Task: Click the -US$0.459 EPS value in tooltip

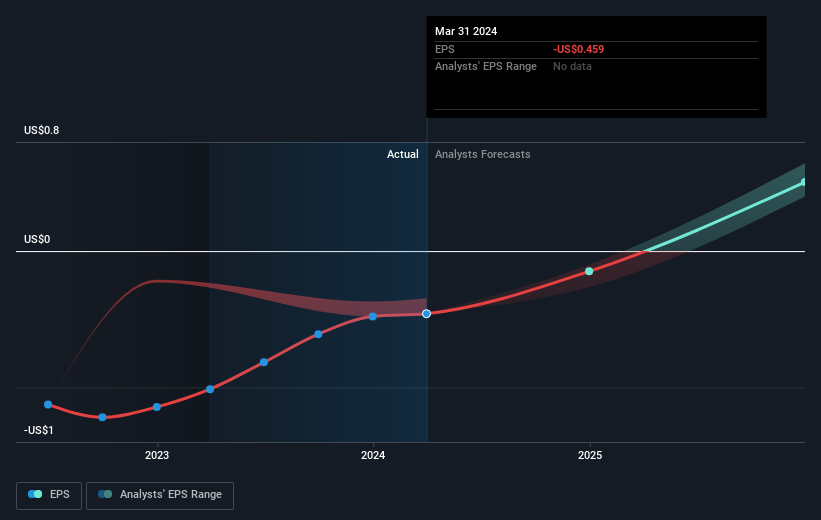Action: (579, 49)
